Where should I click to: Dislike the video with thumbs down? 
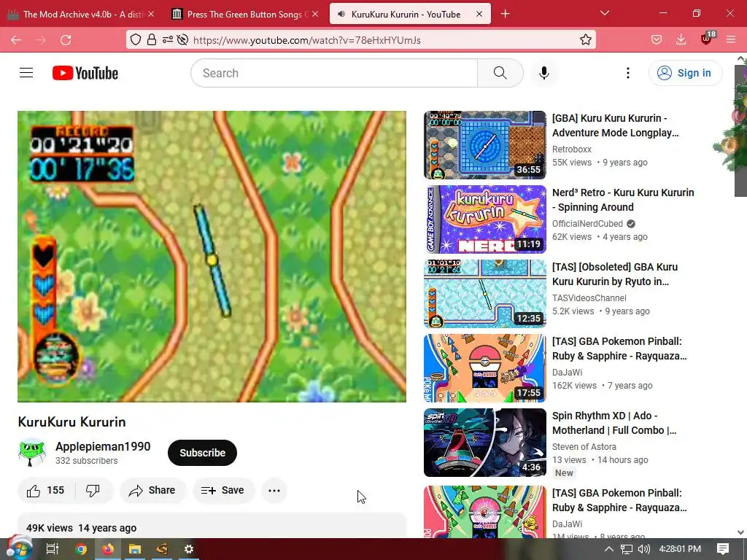(x=93, y=491)
